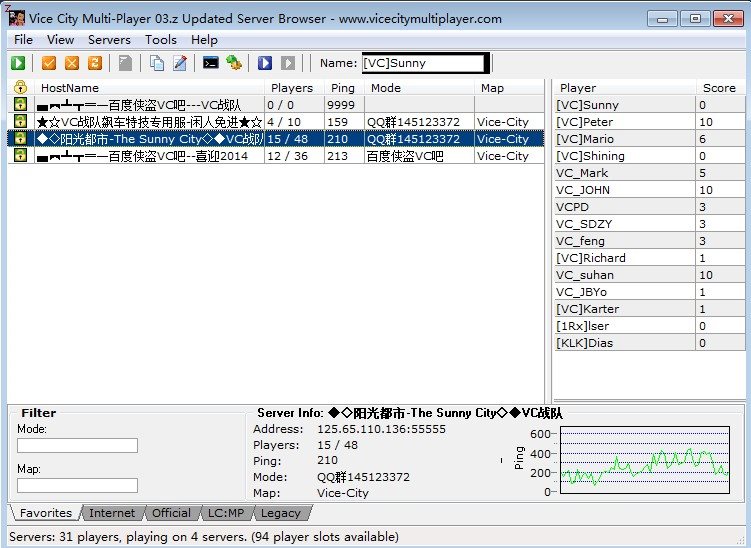The width and height of the screenshot is (751, 548).
Task: Click the orange X delete-server icon
Action: coord(72,63)
